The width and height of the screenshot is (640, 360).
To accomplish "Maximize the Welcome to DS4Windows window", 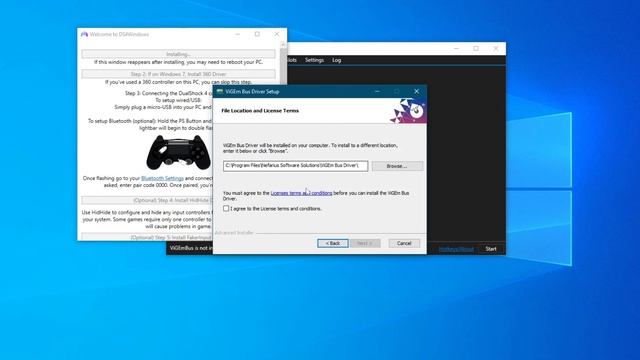I will tap(257, 34).
